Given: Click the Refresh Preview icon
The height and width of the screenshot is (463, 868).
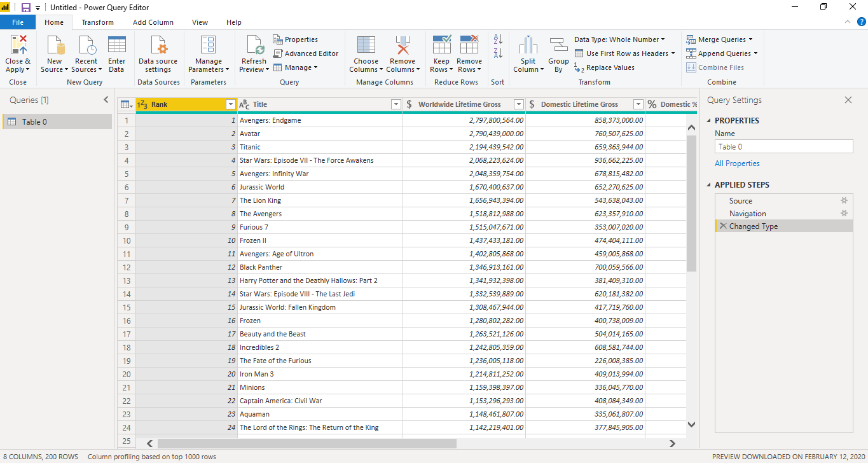Looking at the screenshot, I should coord(254,45).
